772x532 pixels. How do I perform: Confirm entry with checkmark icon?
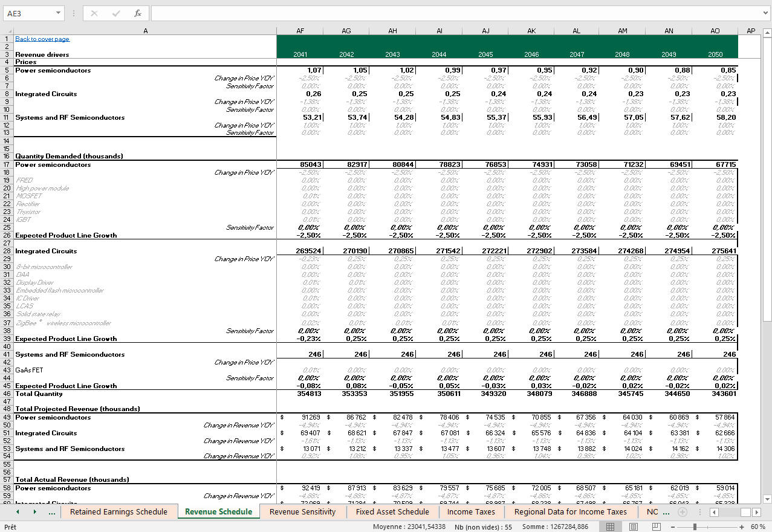point(116,13)
